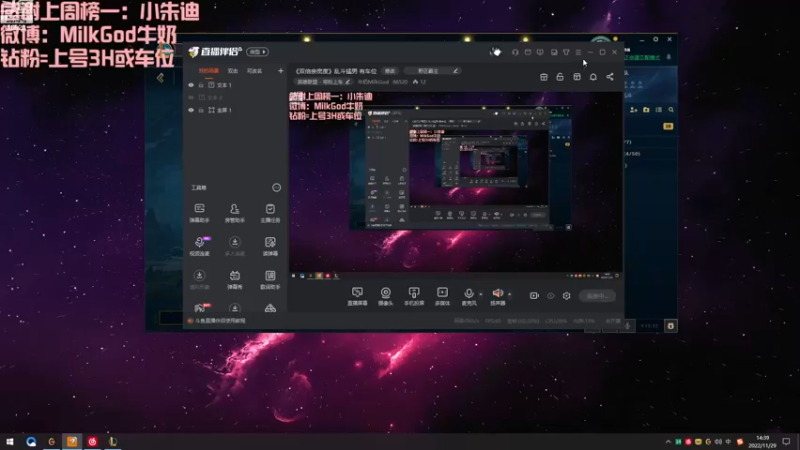
Task: Click the search icon in rear game window
Action: tap(671, 110)
